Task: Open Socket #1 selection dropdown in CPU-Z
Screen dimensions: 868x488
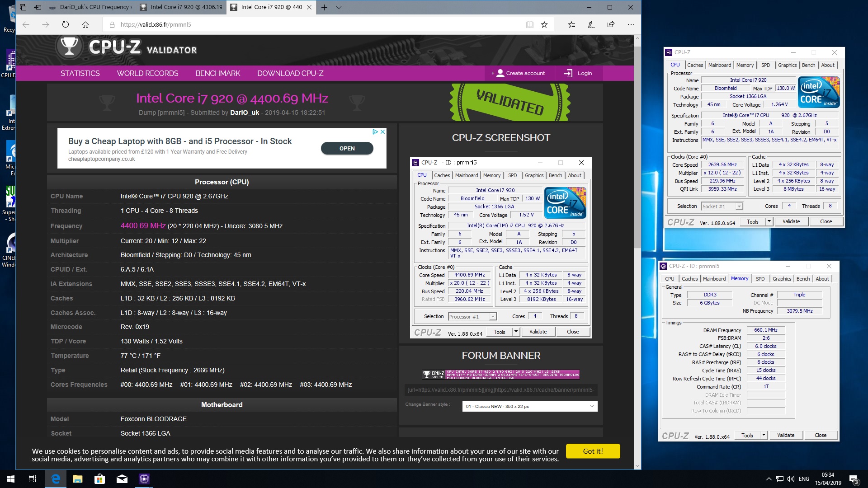Action: click(x=722, y=206)
